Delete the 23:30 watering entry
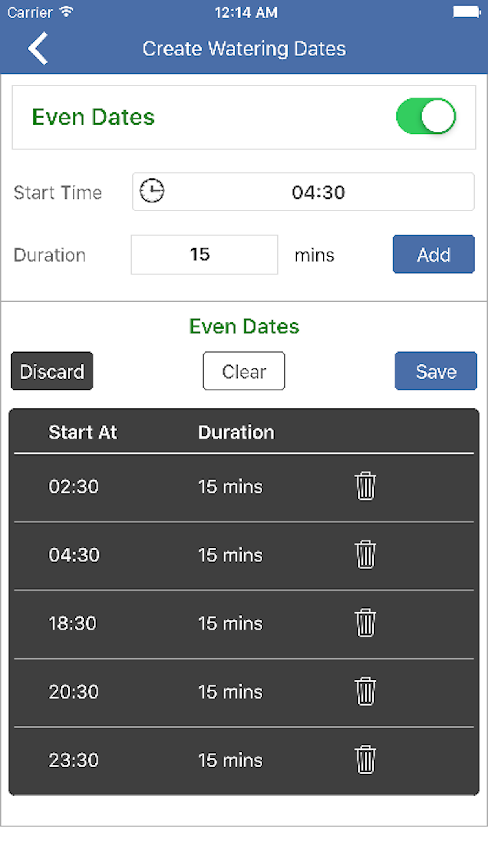Screen dimensions: 488x868 point(365,760)
